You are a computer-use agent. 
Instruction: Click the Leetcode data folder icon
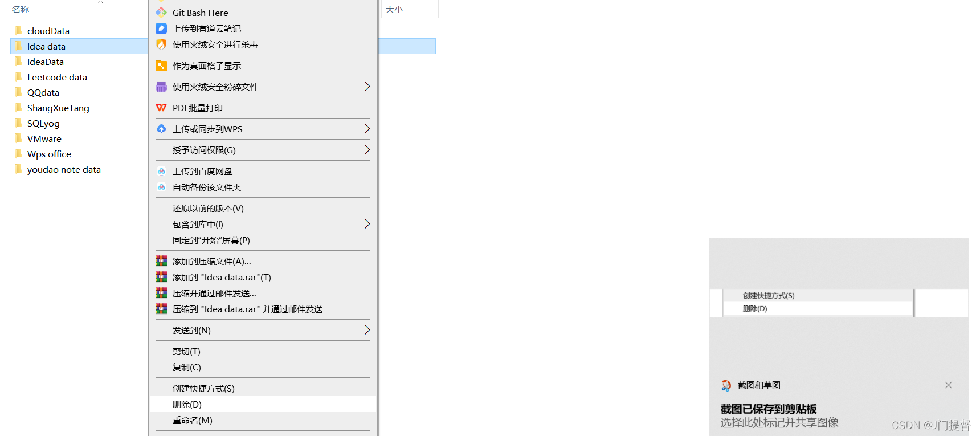coord(18,76)
